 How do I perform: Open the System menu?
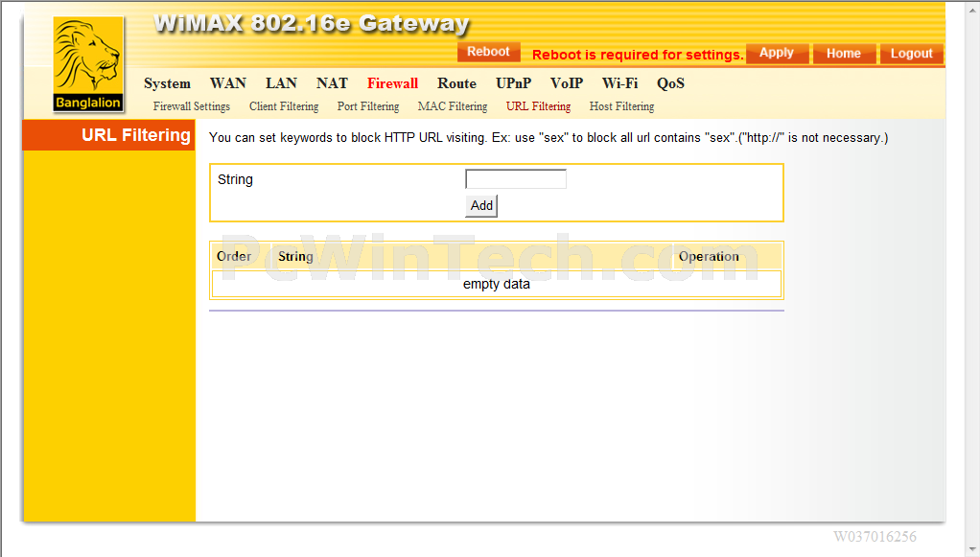pos(167,83)
